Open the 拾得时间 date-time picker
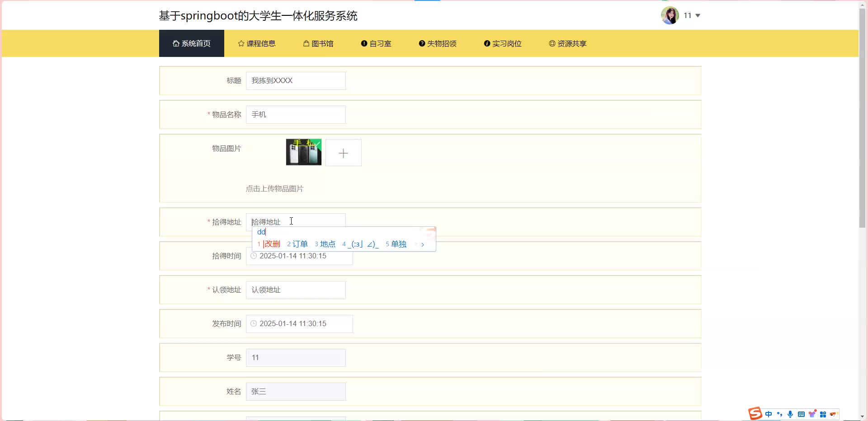 (299, 256)
